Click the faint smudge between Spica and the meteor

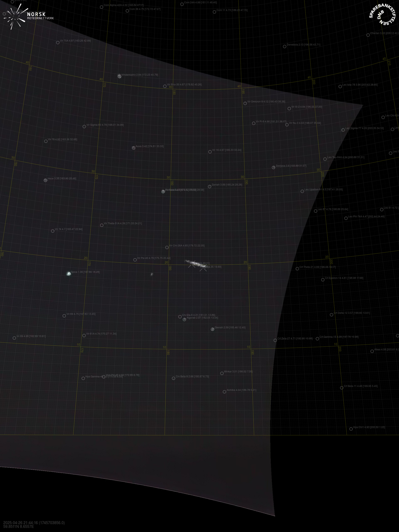pyautogui.click(x=152, y=274)
